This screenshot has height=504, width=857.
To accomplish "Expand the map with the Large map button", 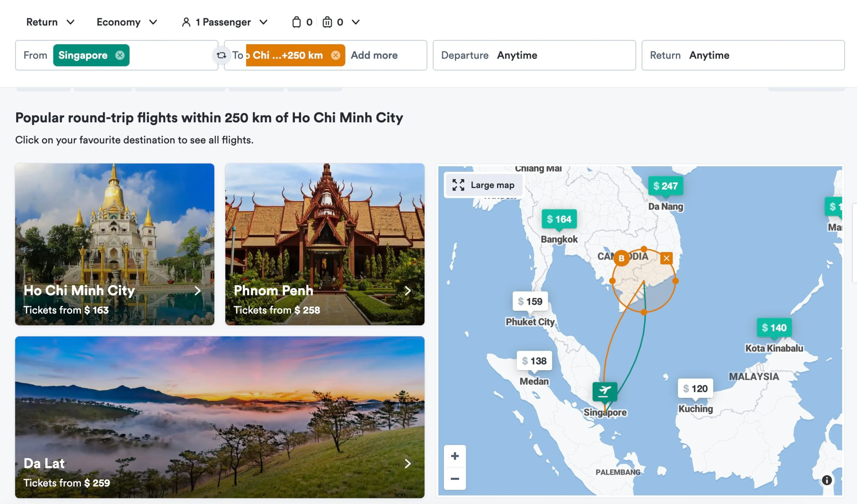I will point(483,185).
